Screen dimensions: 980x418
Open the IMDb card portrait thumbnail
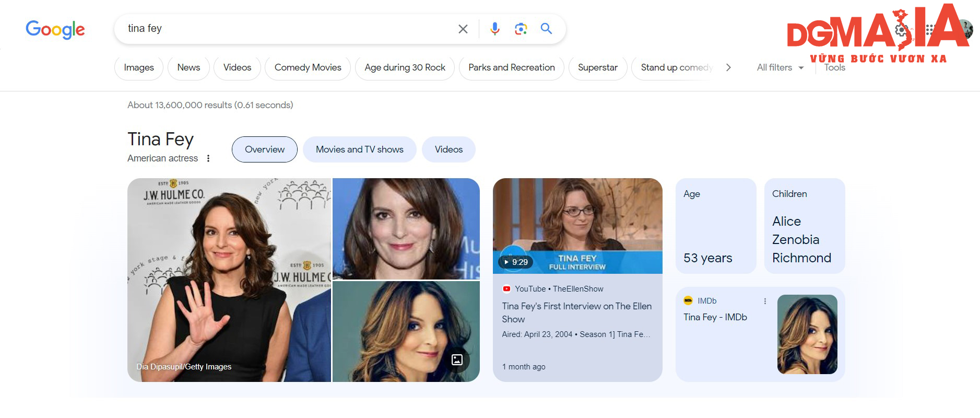807,334
